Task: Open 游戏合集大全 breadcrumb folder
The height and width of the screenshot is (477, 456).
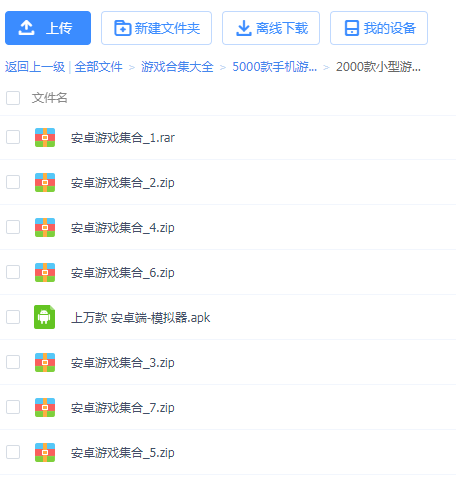Action: pos(177,67)
